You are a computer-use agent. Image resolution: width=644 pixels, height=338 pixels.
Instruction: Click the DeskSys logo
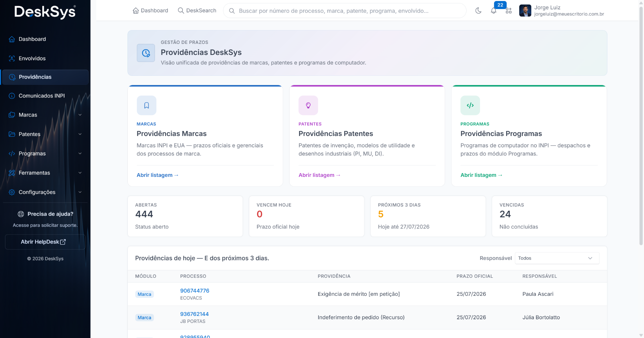(x=45, y=12)
